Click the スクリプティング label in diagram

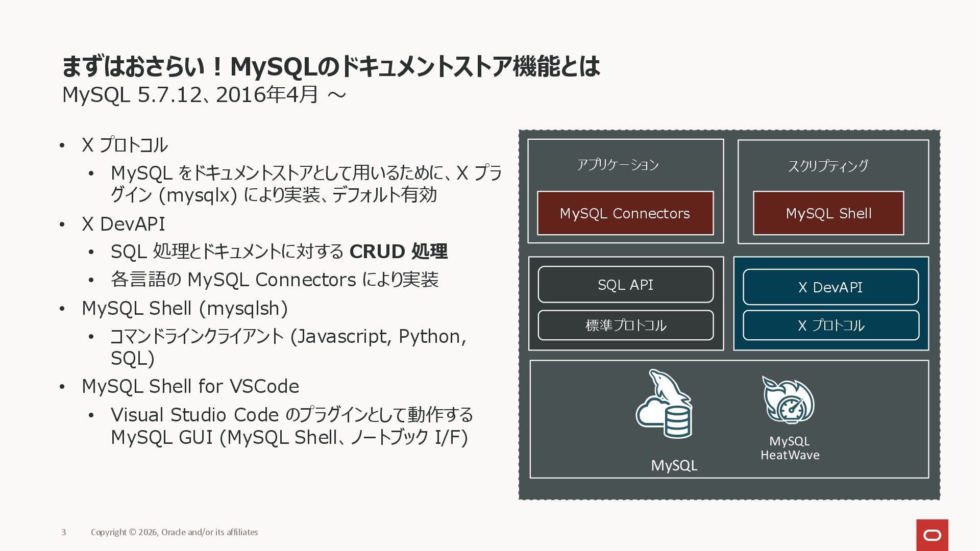pos(827,166)
